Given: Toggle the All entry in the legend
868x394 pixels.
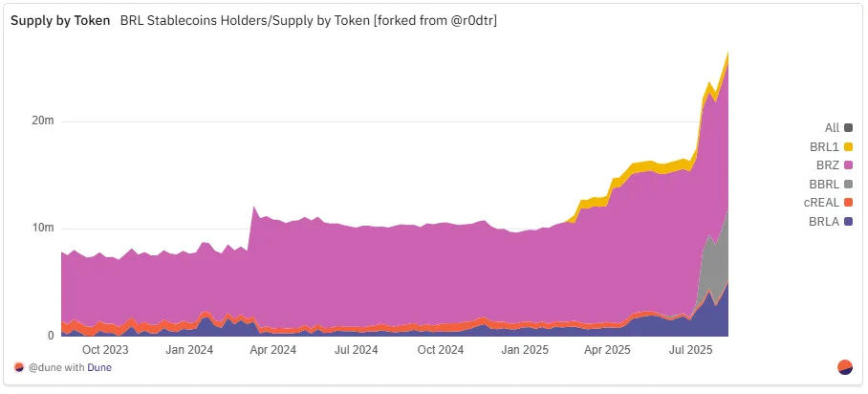Looking at the screenshot, I should click(832, 127).
